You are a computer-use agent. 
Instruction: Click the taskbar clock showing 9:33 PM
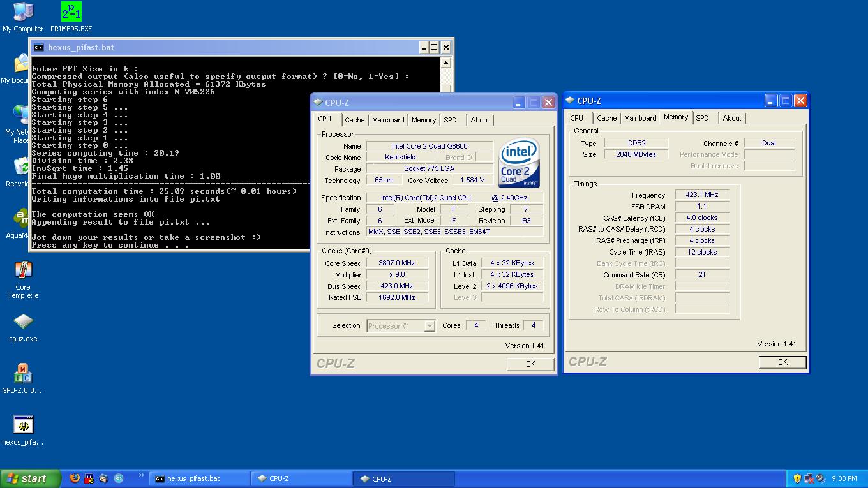pos(844,478)
